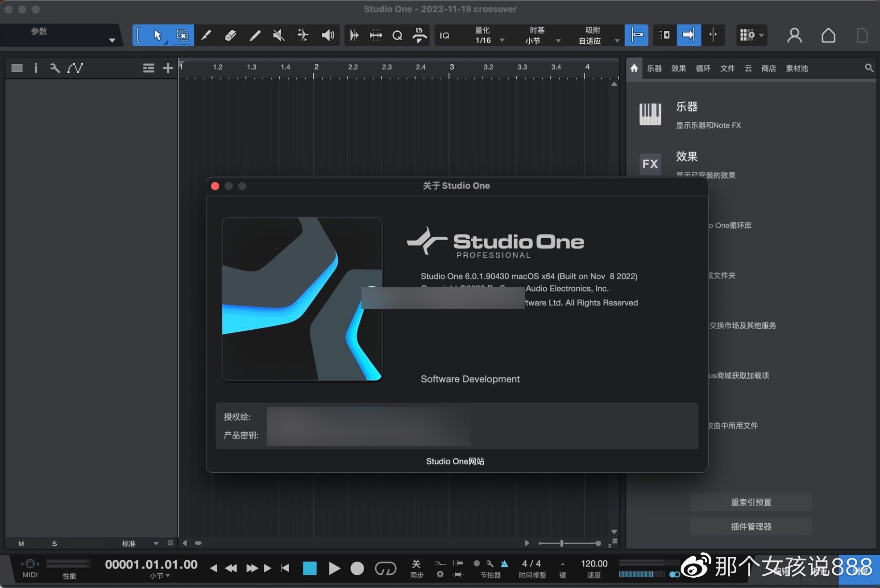Open the inspector (i) icon
This screenshot has width=880, height=588.
(x=36, y=68)
